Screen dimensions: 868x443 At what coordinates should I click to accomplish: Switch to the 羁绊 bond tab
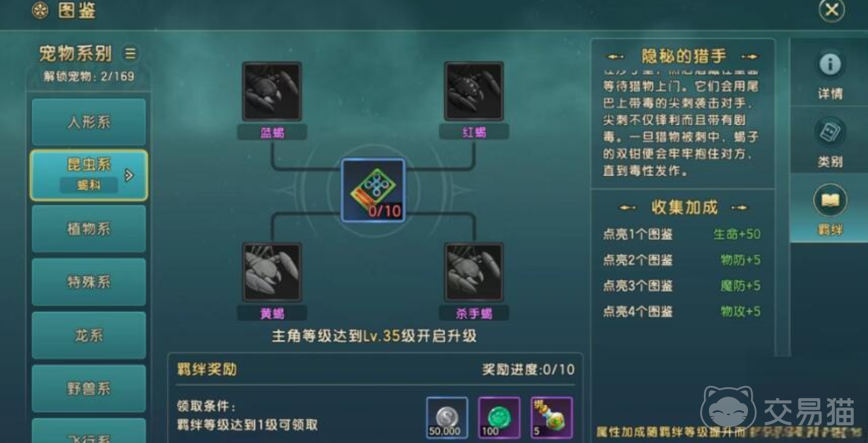[x=830, y=208]
